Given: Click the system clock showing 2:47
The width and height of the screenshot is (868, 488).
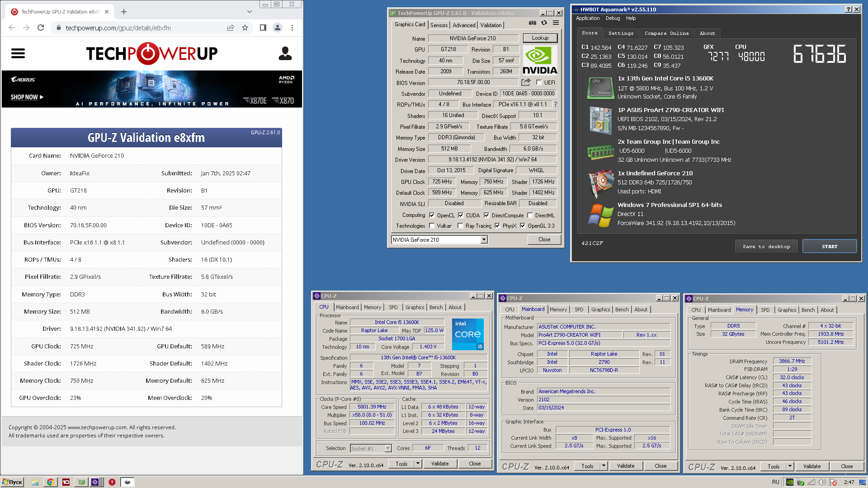Looking at the screenshot, I should pyautogui.click(x=849, y=482).
